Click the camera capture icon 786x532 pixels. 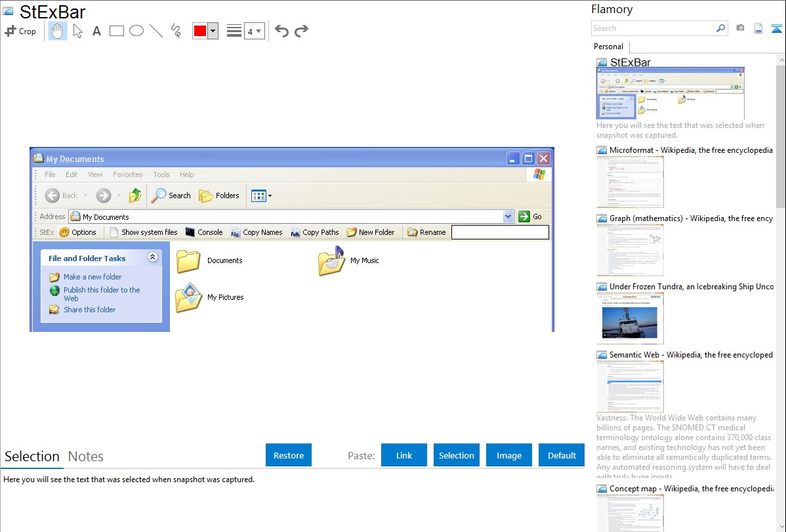pos(740,28)
